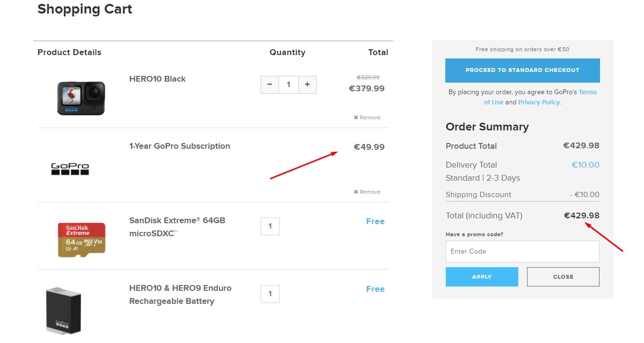Open the GoPro logo subscription image
Screen dimensions: 644x343
click(x=70, y=169)
